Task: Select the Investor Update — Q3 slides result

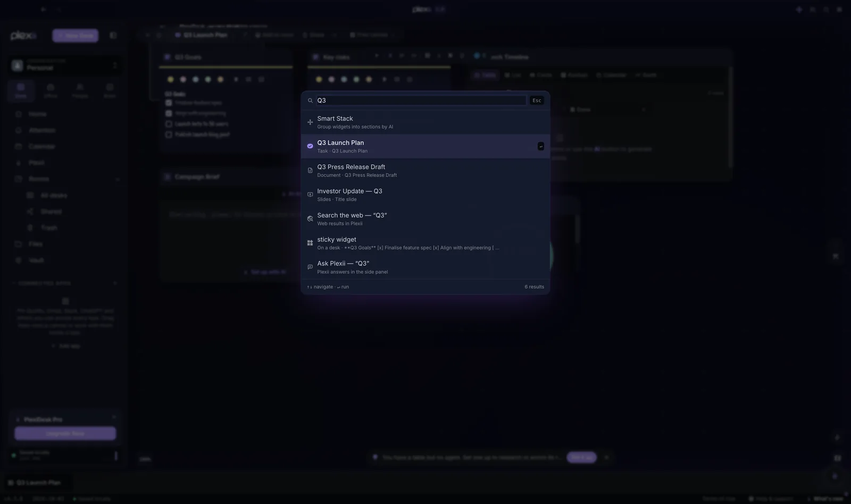Action: [x=425, y=195]
